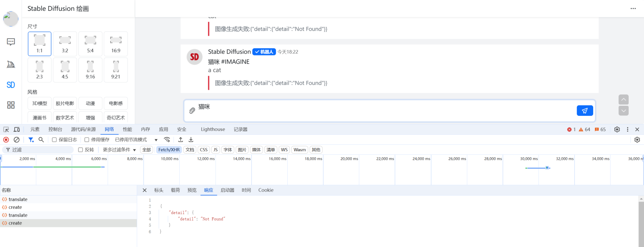Open the throttling mode dropdown

[136, 140]
